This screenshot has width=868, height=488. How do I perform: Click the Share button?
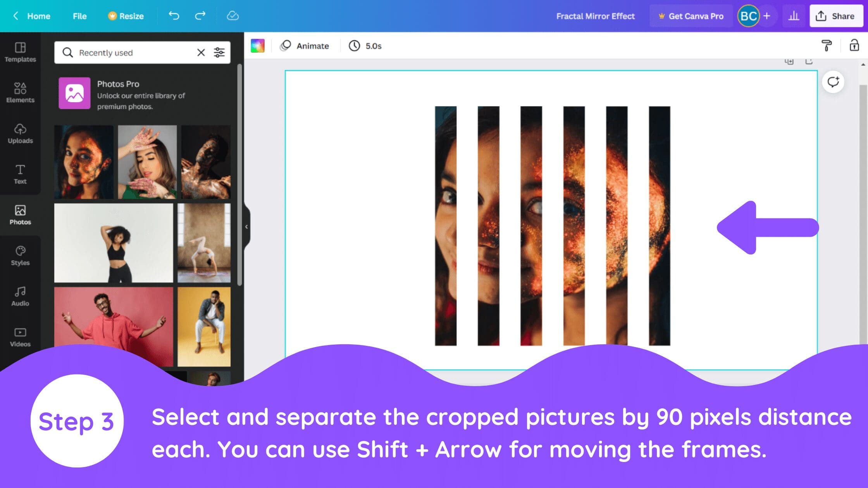pyautogui.click(x=836, y=16)
